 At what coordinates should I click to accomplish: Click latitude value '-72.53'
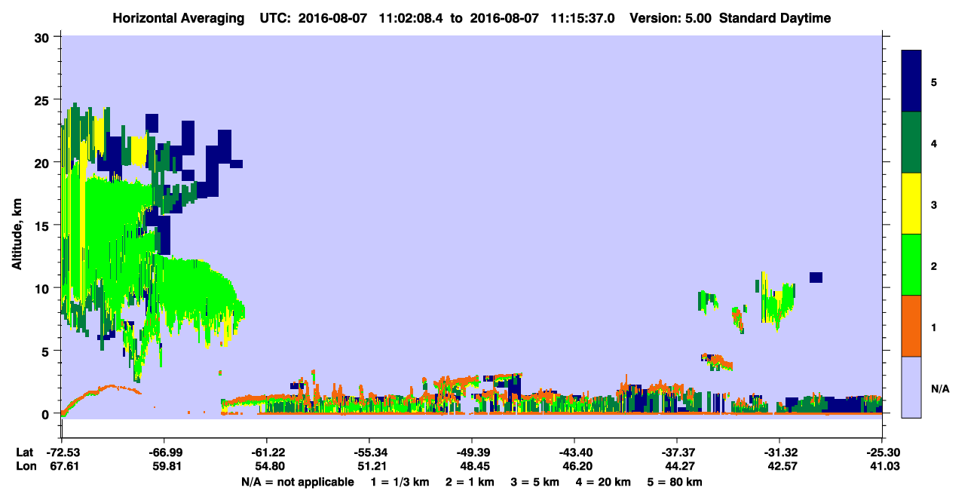click(x=62, y=452)
